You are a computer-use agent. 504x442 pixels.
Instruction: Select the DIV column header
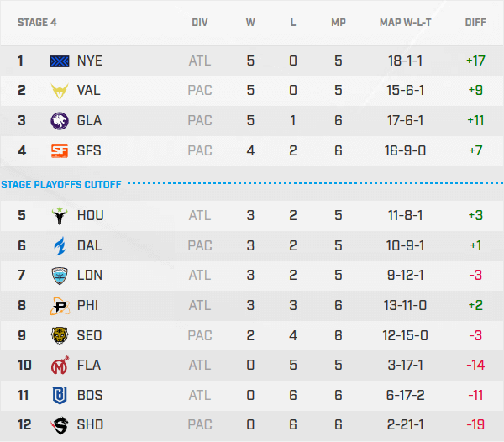coord(200,23)
